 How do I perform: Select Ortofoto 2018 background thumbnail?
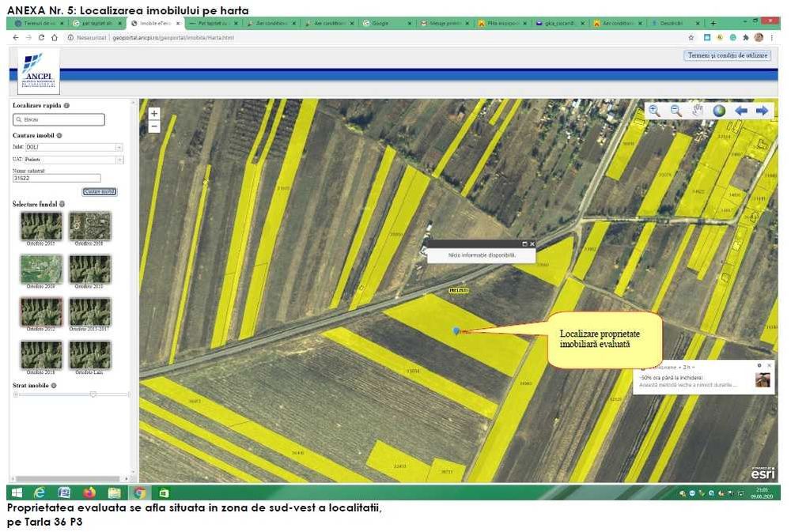41,355
